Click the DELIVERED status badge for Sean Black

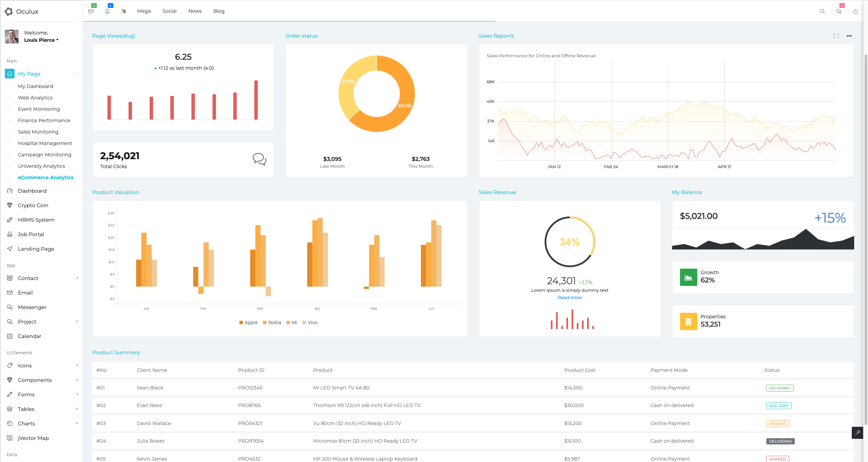coord(780,388)
